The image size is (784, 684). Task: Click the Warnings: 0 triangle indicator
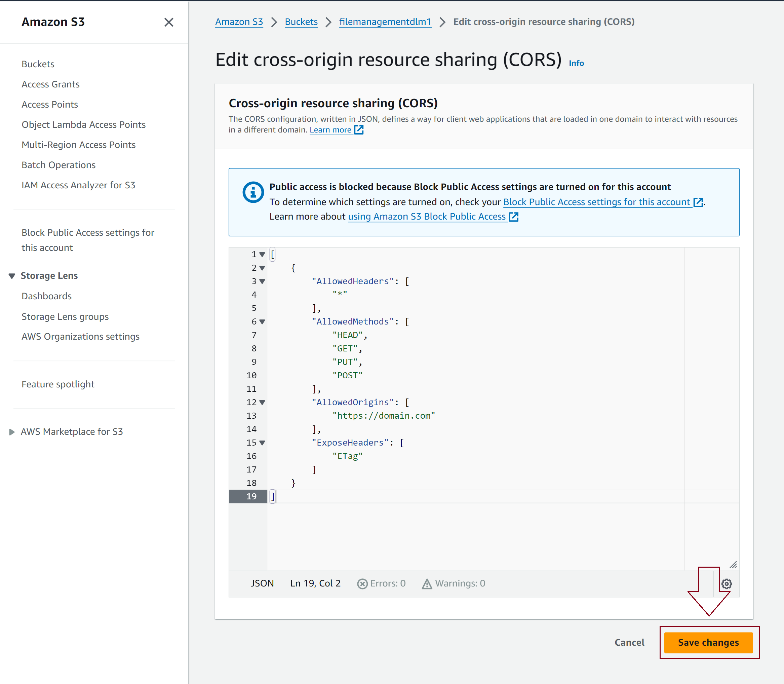pos(427,583)
